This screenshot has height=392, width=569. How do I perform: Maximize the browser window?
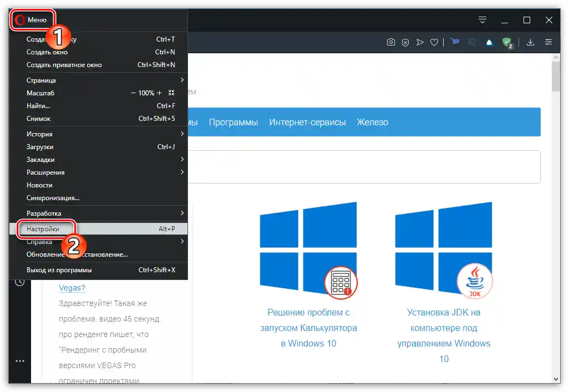(x=527, y=20)
